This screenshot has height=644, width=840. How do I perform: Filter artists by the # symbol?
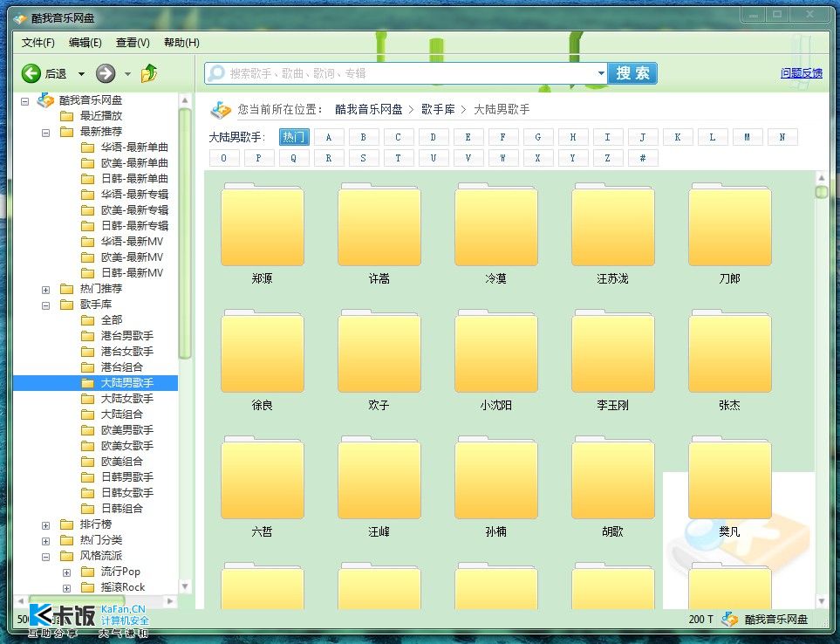point(642,158)
